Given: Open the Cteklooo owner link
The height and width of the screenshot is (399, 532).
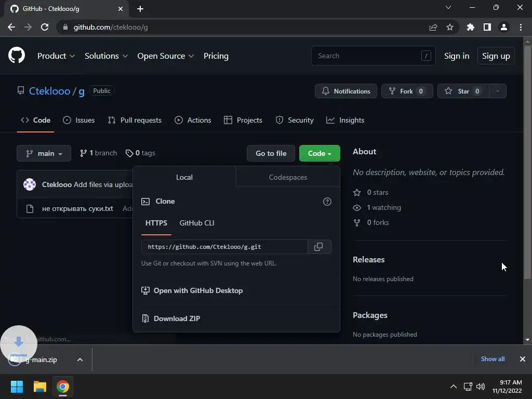Looking at the screenshot, I should [x=49, y=91].
